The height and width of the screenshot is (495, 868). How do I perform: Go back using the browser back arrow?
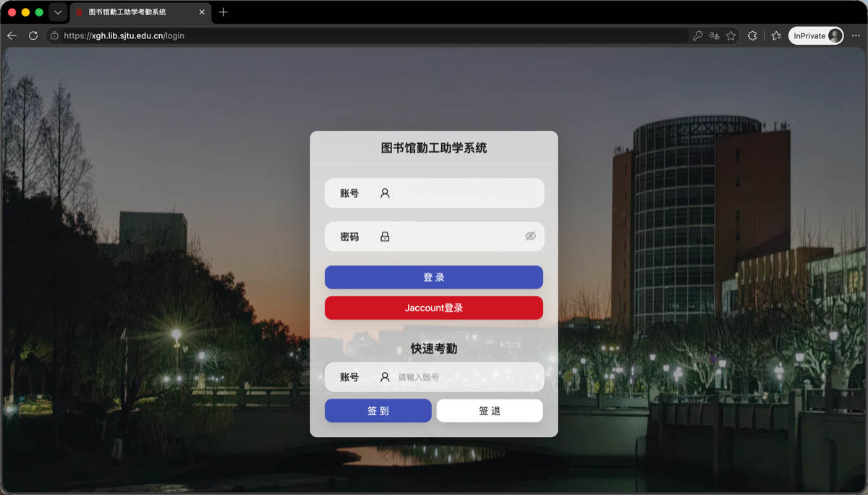tap(12, 35)
